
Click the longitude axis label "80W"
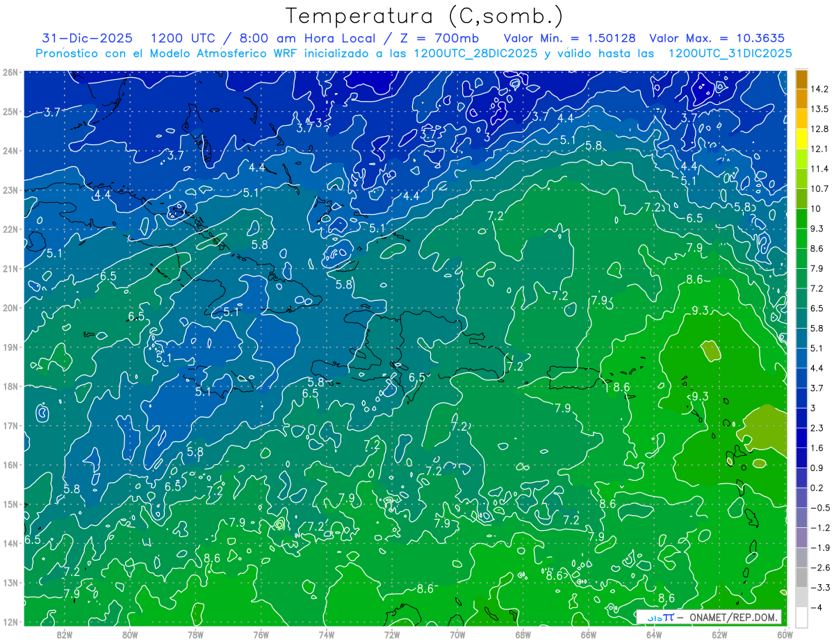130,634
